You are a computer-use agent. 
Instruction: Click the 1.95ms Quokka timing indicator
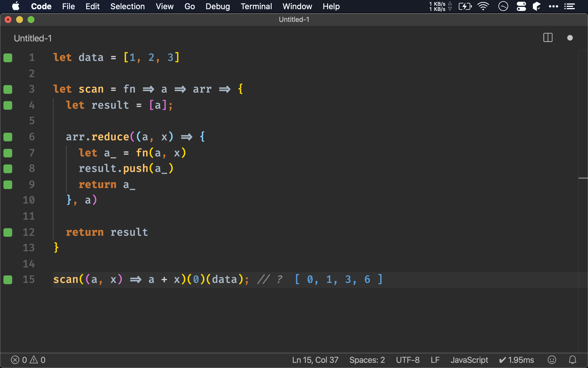(517, 360)
